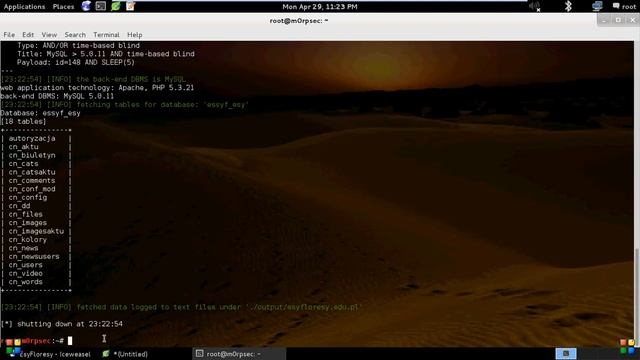This screenshot has height=360, width=640.
Task: Open the terminal Edit menu
Action: [28, 35]
